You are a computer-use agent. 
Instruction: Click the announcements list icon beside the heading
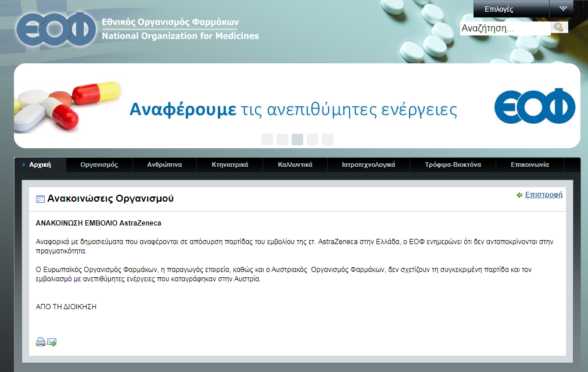coord(40,199)
